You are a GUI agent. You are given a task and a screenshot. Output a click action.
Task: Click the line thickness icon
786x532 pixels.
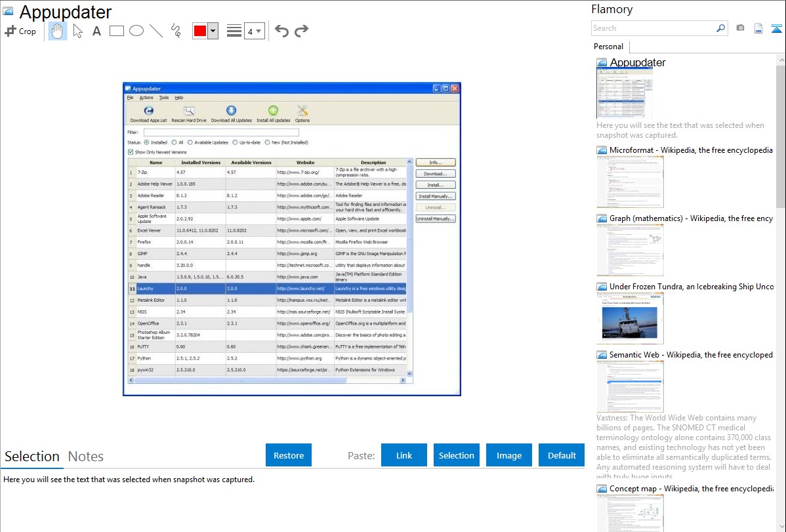[x=234, y=31]
